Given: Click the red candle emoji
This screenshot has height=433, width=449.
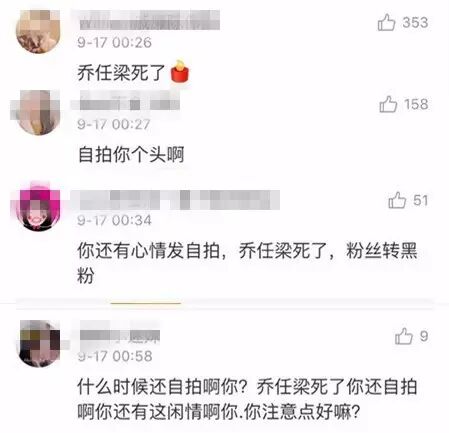Looking at the screenshot, I should click(180, 71).
